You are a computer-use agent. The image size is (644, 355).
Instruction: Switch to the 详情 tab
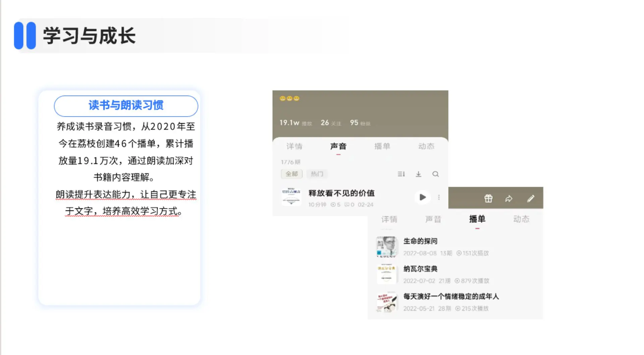pos(294,146)
